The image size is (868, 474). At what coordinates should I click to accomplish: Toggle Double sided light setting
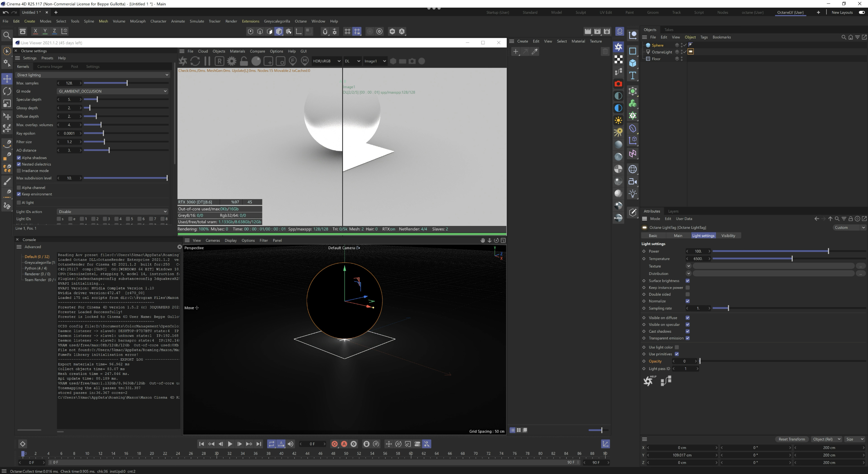tap(688, 294)
